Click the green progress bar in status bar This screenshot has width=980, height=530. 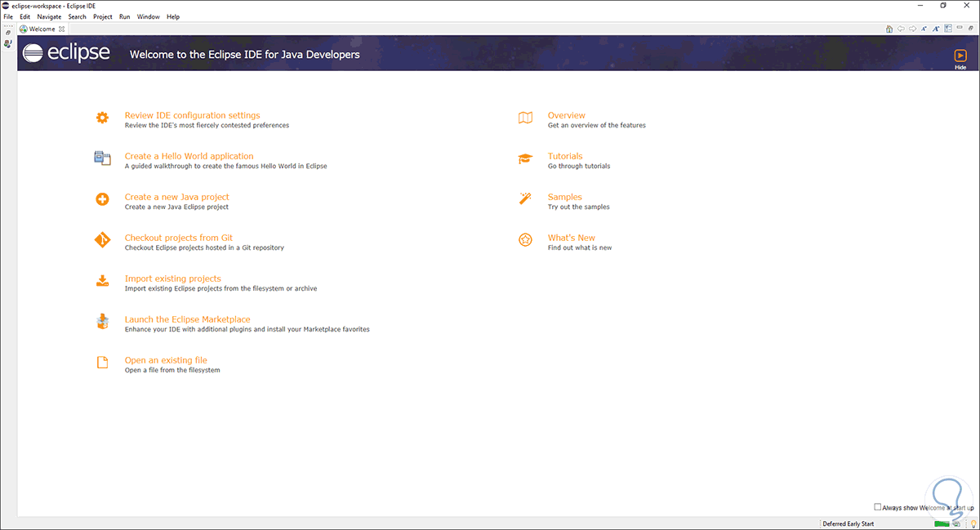click(x=942, y=523)
